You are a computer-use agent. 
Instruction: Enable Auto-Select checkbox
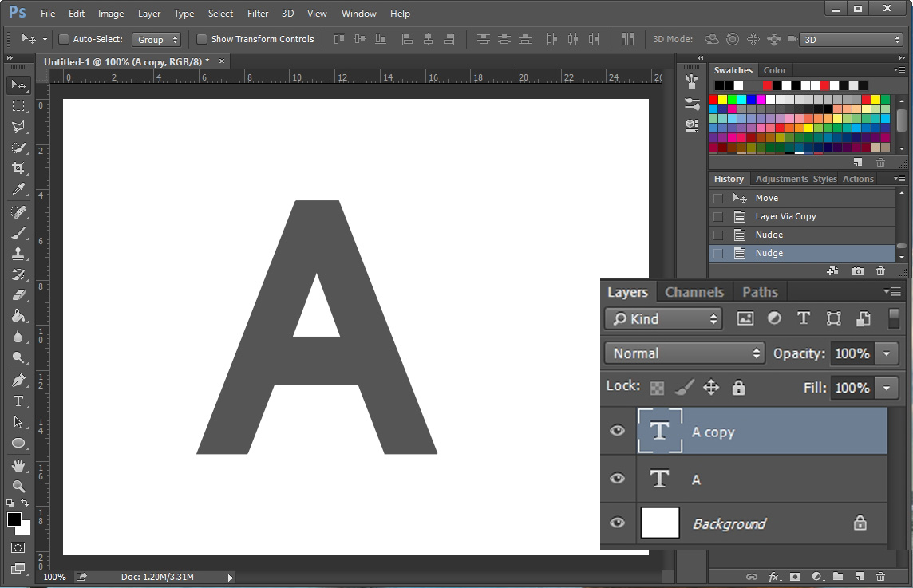click(64, 39)
